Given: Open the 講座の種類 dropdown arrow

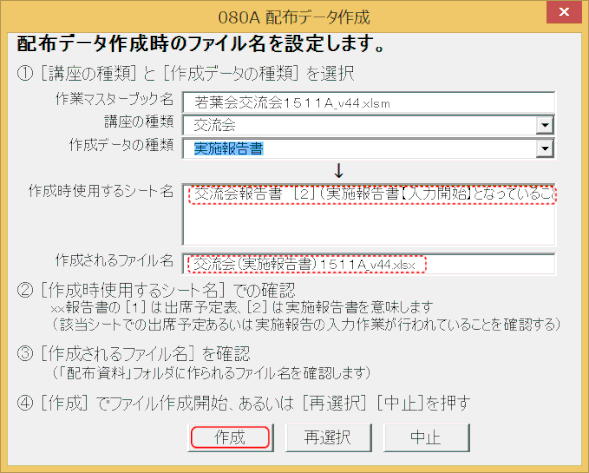Looking at the screenshot, I should coord(545,125).
